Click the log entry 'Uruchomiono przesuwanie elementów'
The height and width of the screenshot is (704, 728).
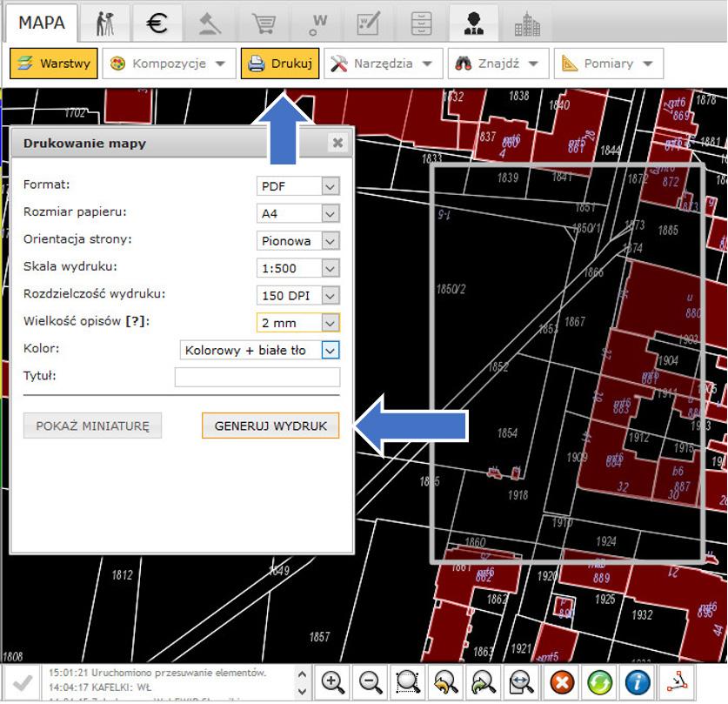click(179, 673)
